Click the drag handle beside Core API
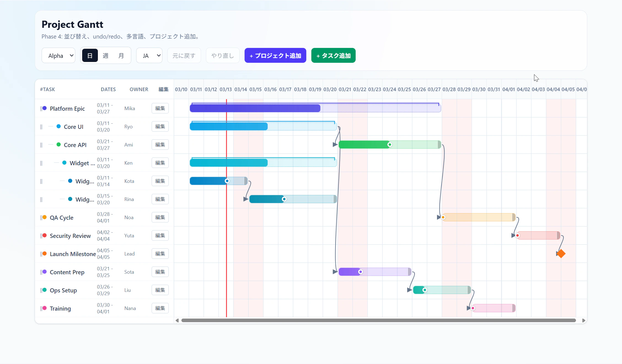 41,145
